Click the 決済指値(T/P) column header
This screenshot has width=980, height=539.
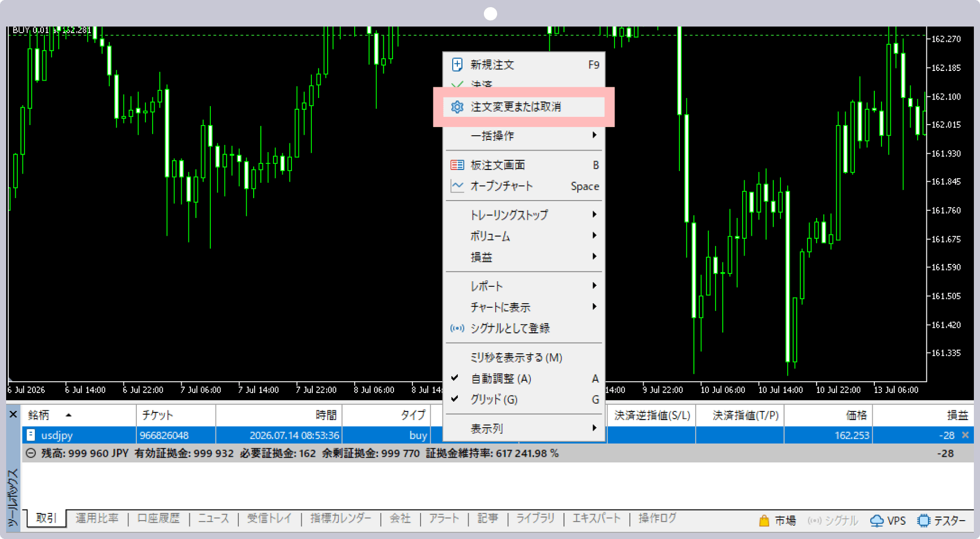click(740, 415)
